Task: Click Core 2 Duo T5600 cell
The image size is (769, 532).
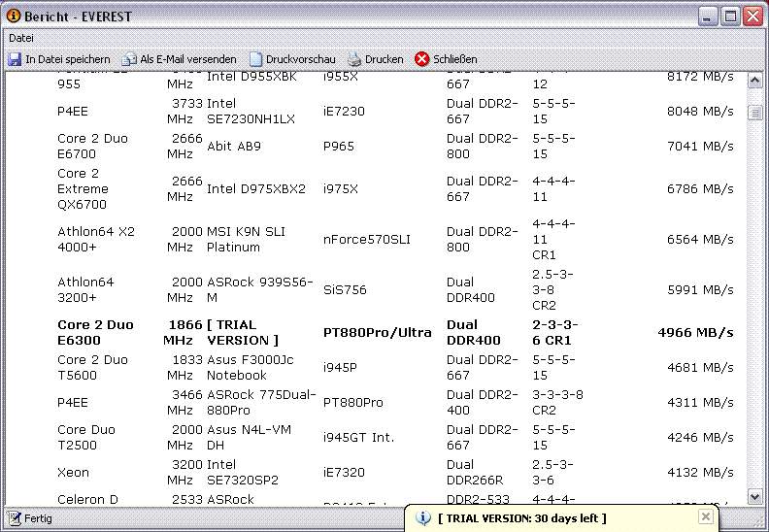Action: [92, 367]
